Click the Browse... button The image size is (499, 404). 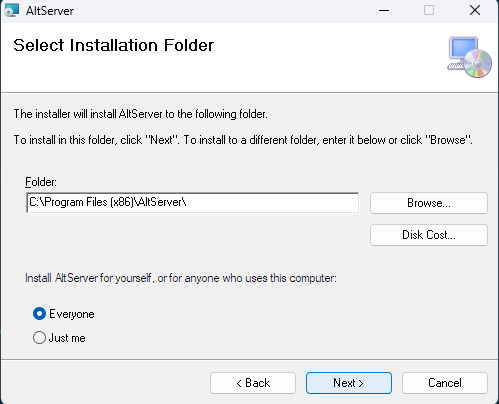coord(429,203)
